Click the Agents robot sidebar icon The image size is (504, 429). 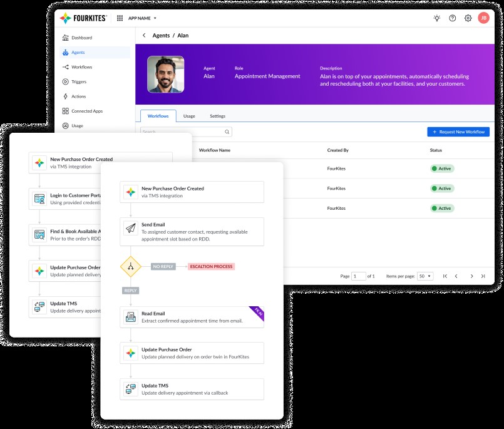coord(65,53)
